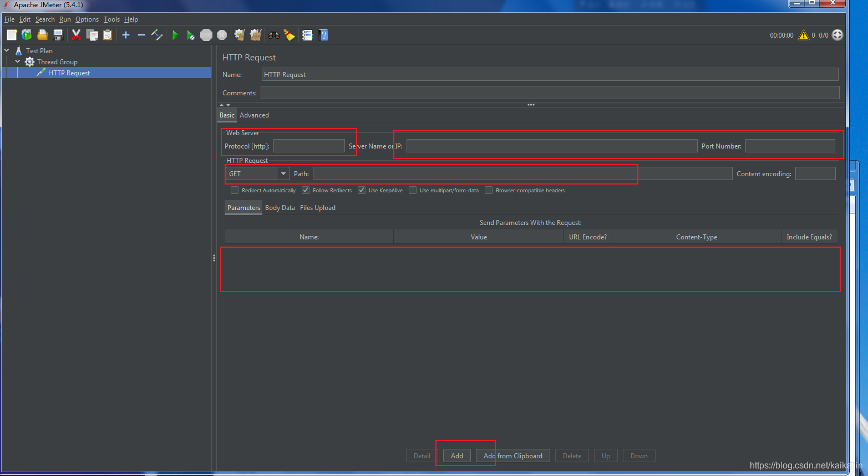Click the Add parameter button
868x476 pixels.
(x=457, y=456)
